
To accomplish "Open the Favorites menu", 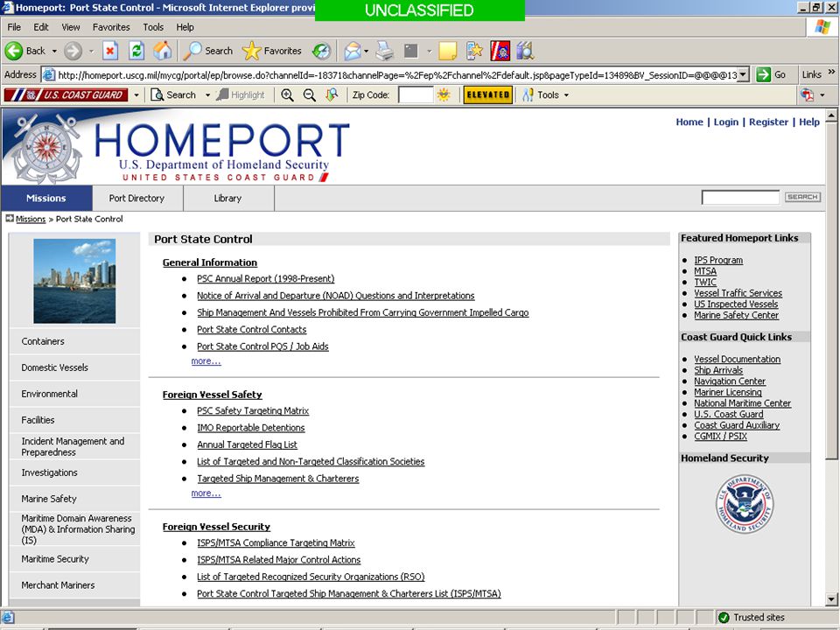I will click(111, 27).
